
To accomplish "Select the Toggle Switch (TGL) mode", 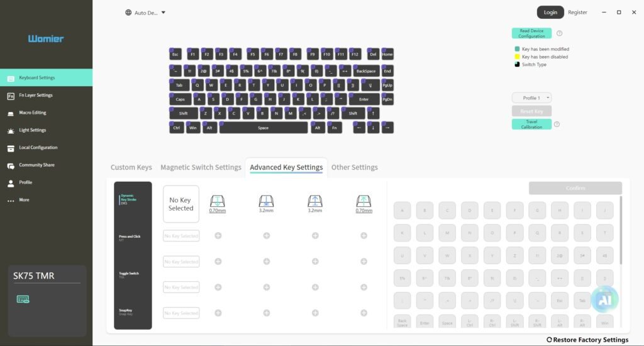I will click(129, 274).
